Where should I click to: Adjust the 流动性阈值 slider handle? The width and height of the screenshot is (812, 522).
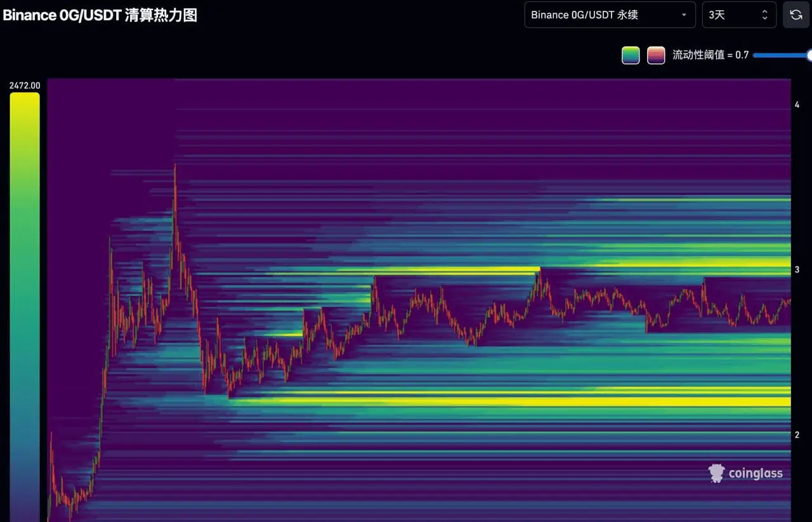809,55
